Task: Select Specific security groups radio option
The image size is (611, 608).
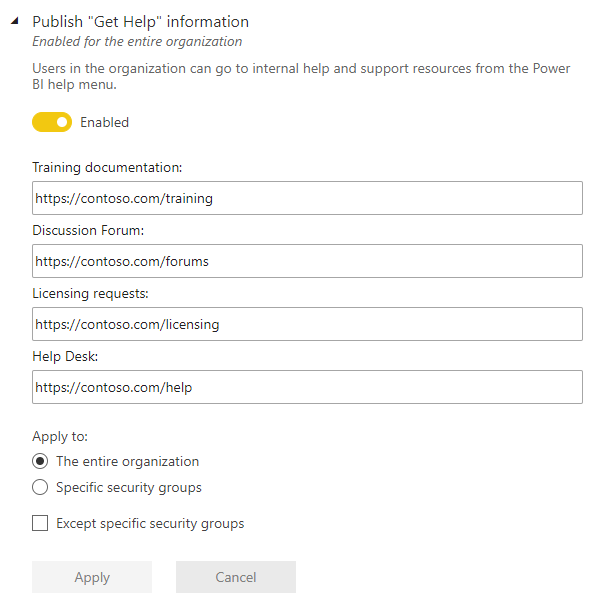Action: point(40,487)
